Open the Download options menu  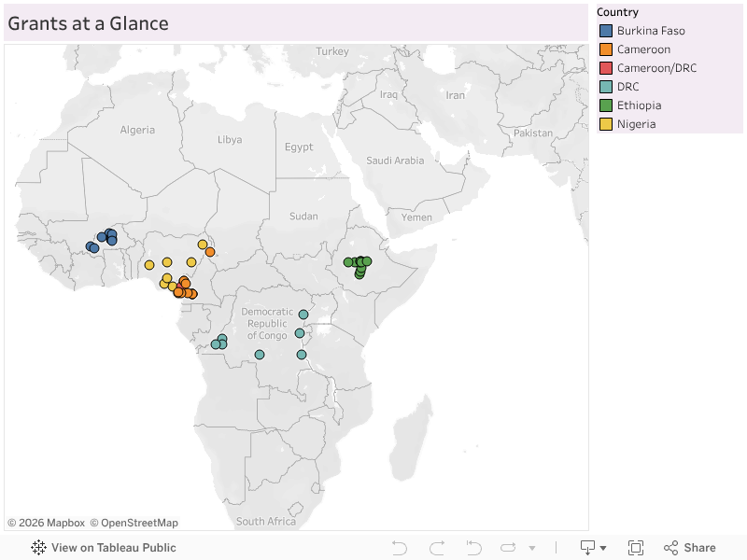(x=593, y=548)
